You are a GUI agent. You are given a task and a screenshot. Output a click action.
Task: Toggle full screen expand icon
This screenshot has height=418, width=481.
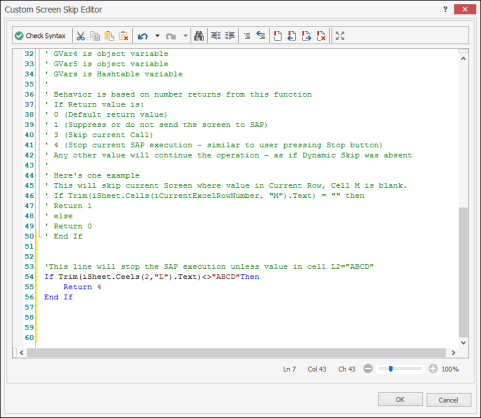tap(340, 36)
